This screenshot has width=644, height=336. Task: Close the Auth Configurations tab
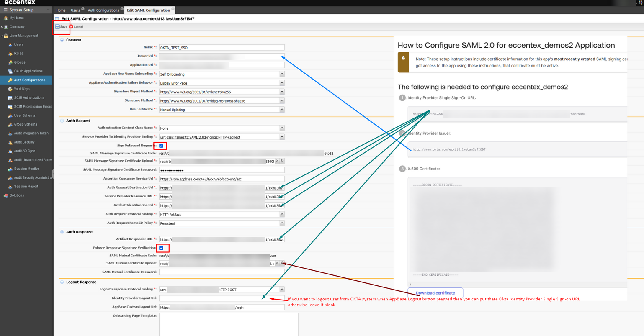tap(122, 8)
